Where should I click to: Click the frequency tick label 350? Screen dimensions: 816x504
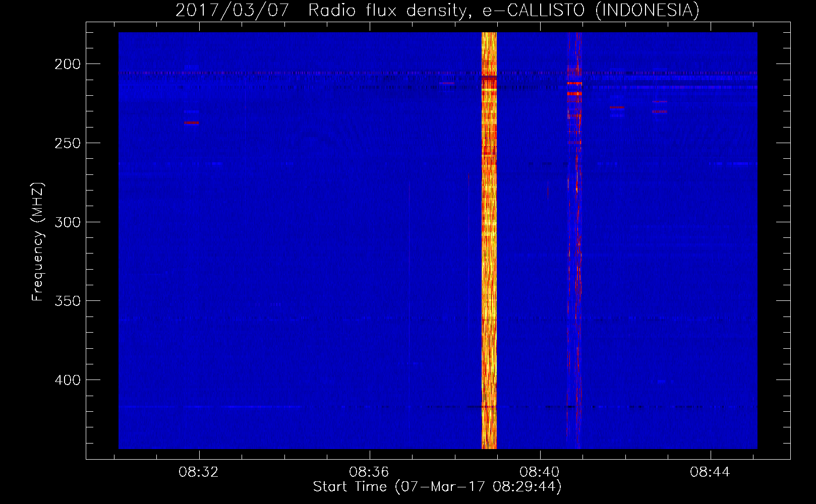pyautogui.click(x=68, y=301)
